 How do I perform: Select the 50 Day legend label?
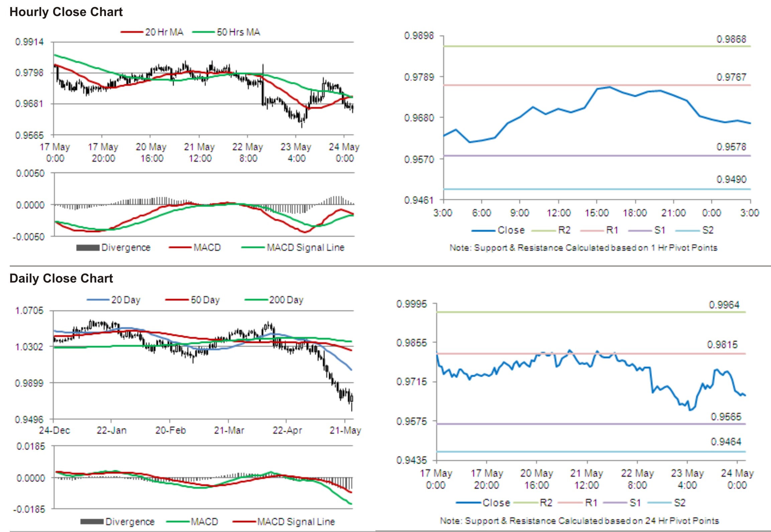point(205,300)
